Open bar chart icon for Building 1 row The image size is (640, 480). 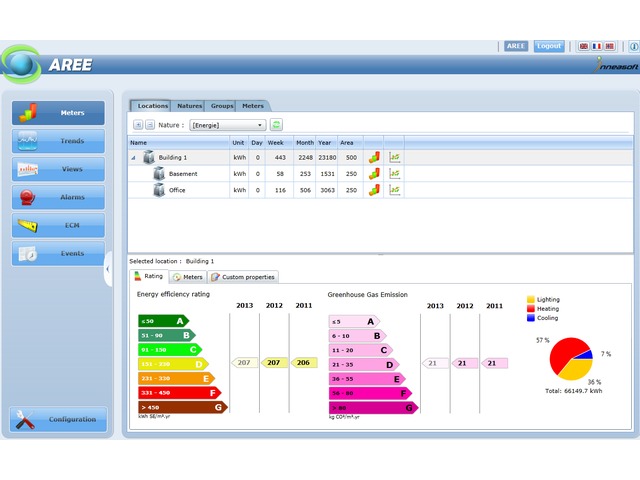(x=374, y=157)
